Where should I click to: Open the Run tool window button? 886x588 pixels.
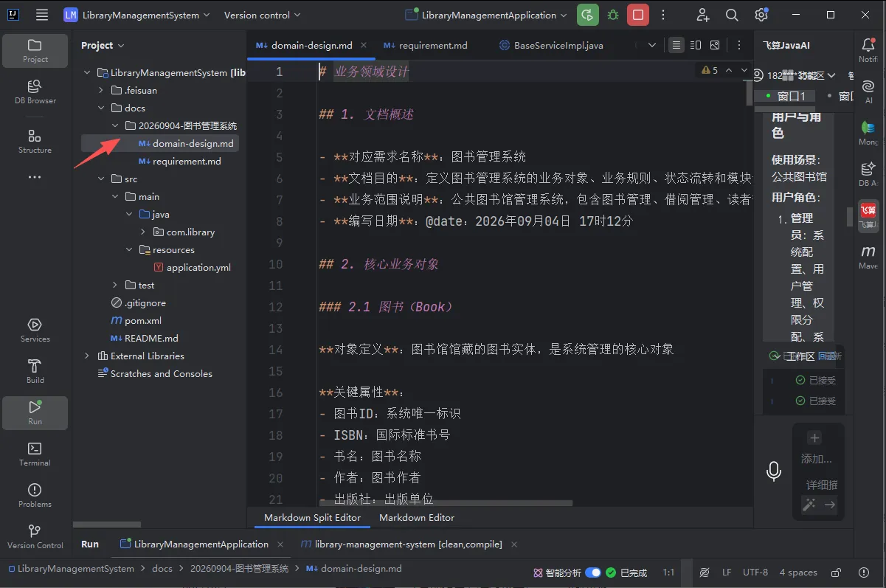click(35, 413)
